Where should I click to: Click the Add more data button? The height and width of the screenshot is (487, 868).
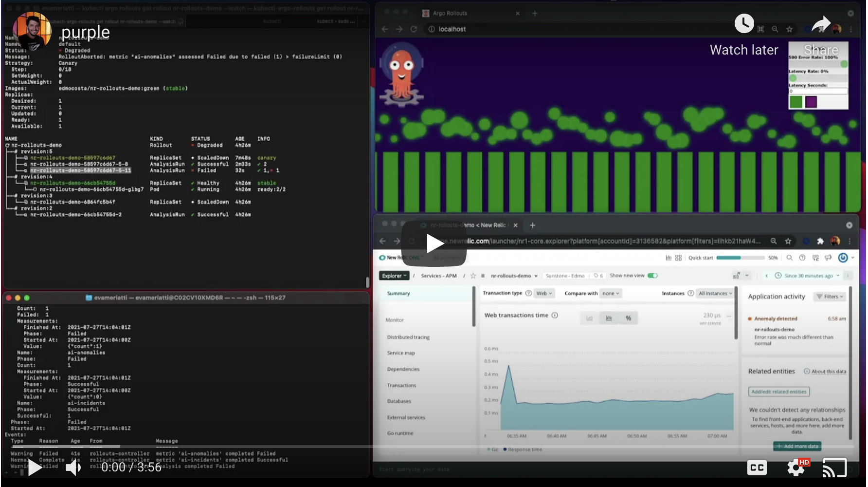click(x=797, y=446)
